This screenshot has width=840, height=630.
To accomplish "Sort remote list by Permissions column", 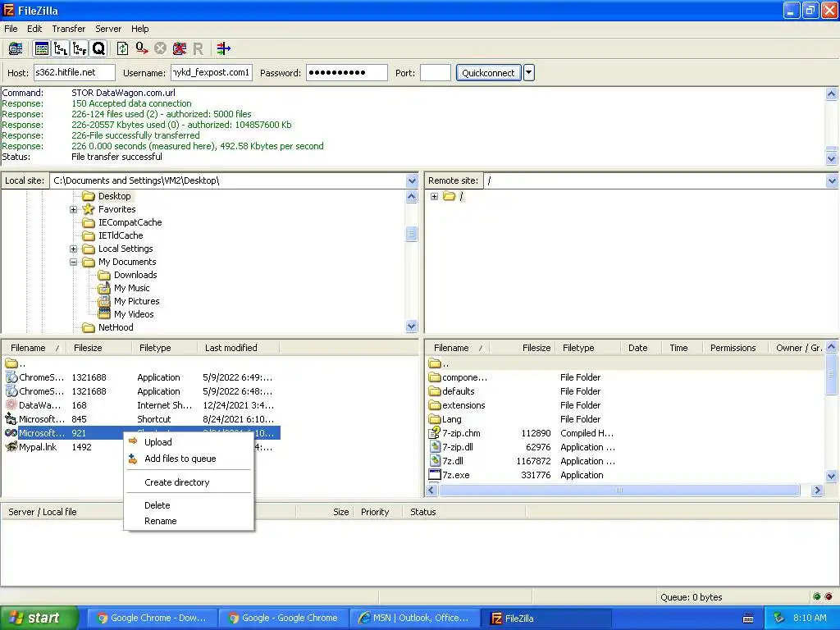I will 735,348.
